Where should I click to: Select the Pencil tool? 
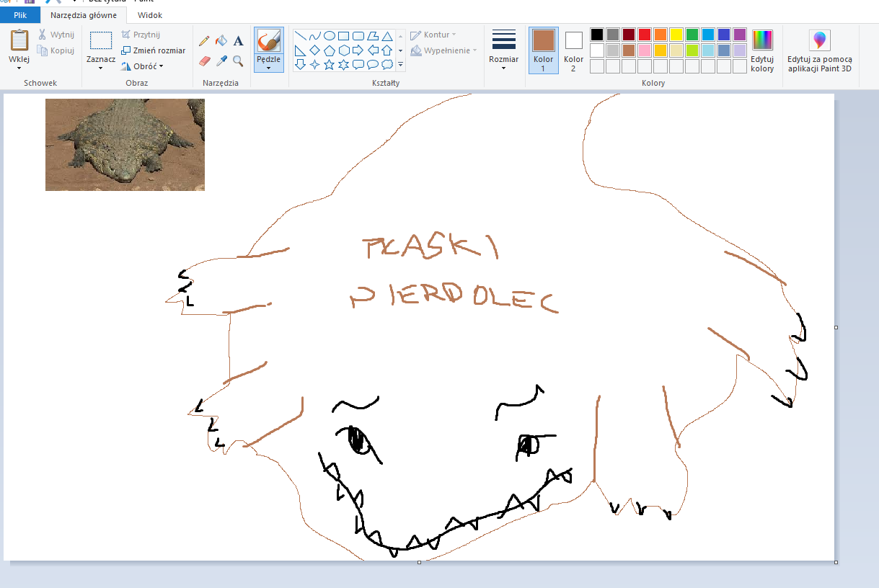tap(204, 41)
